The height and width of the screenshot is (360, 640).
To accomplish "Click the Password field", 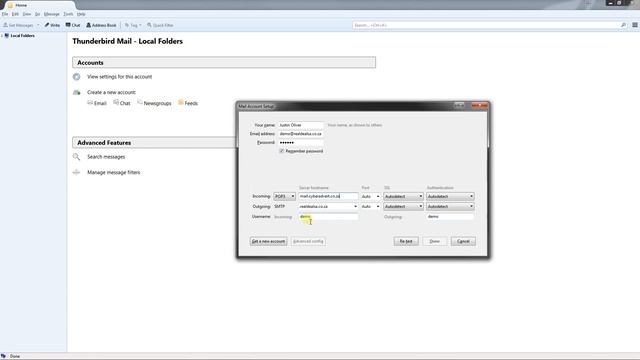I will (301, 143).
